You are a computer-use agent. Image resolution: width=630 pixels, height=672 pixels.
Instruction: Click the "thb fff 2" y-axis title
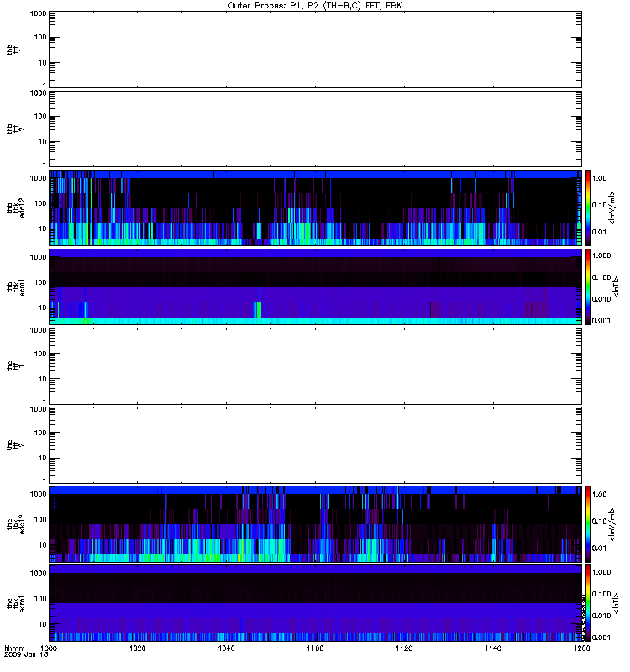[15, 129]
